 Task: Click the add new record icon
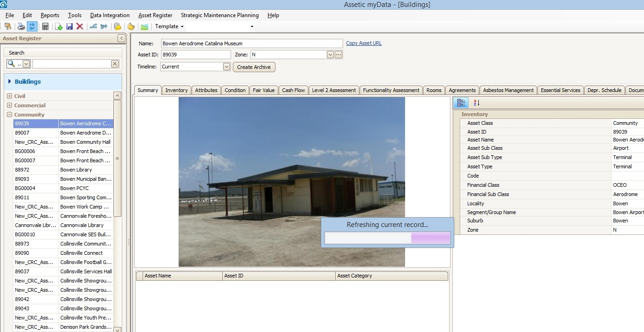click(x=59, y=26)
